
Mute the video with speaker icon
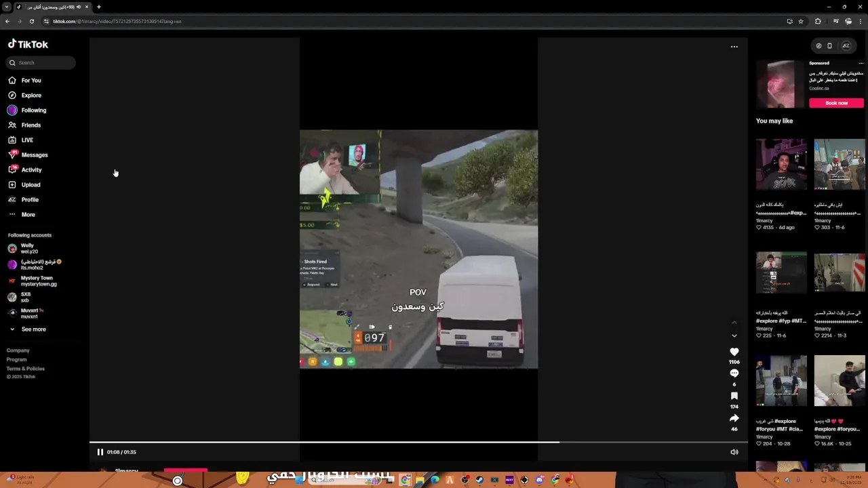[734, 452]
